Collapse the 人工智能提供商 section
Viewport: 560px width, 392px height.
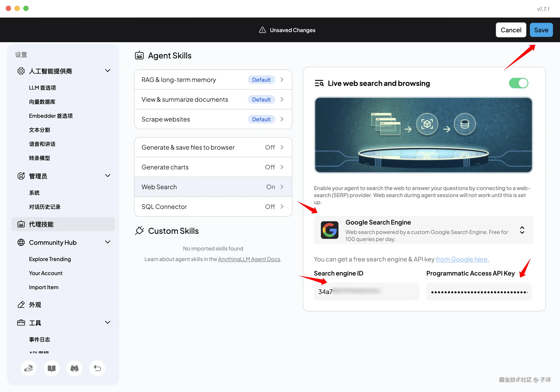(107, 71)
